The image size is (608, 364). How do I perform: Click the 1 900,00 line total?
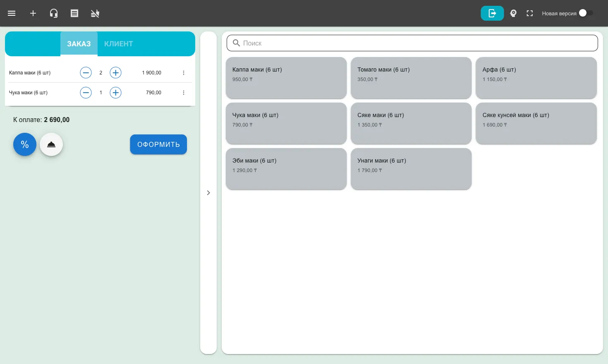pos(152,73)
